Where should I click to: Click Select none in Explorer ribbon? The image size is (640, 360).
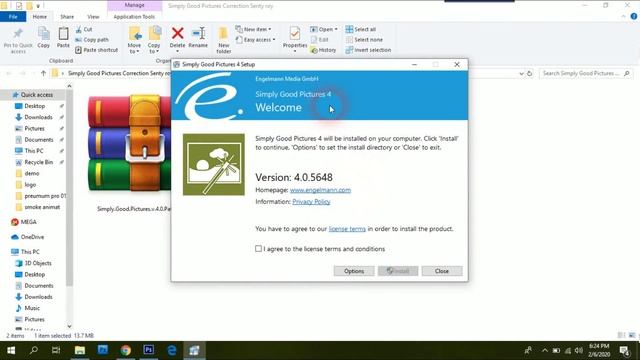[364, 40]
